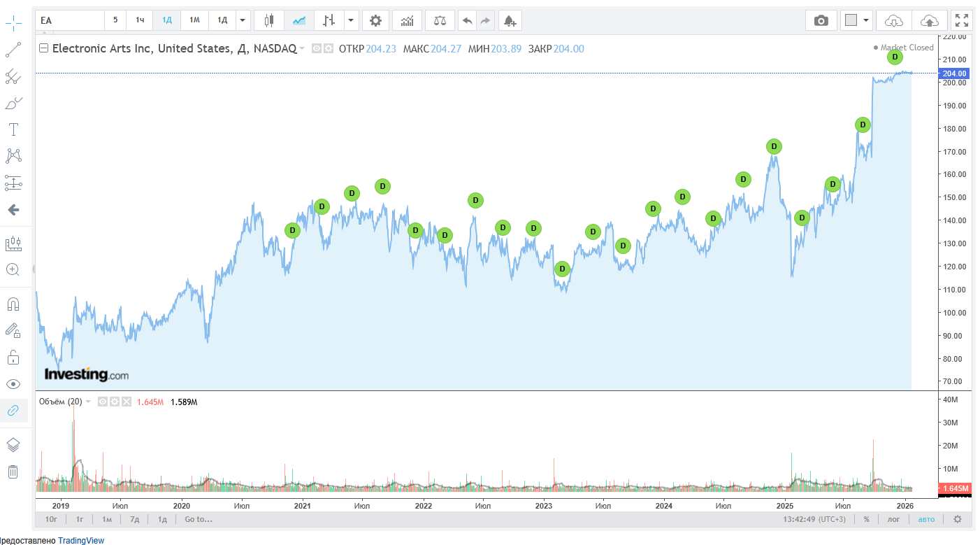This screenshot has height=545, width=980.
Task: Select the 1М monthly interval
Action: tap(194, 20)
